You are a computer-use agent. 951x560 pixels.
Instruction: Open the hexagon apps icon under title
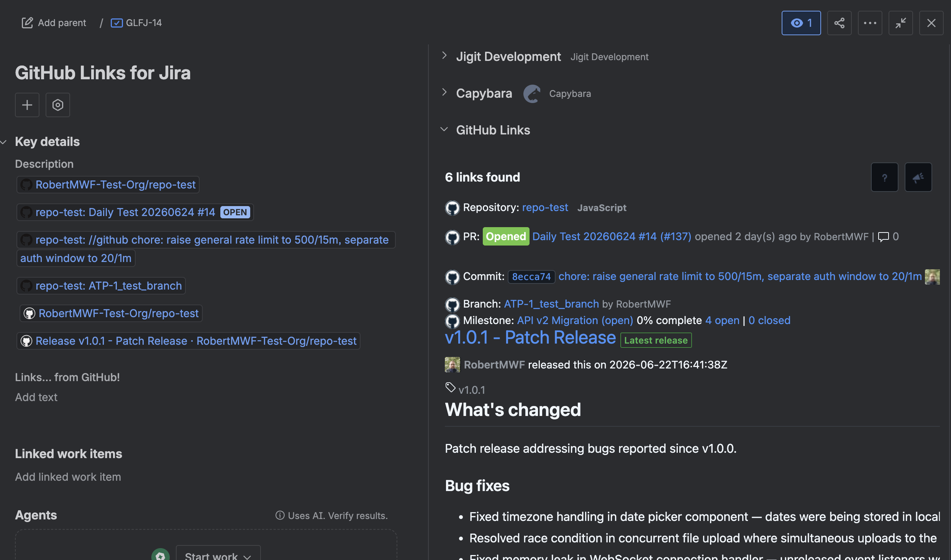58,105
